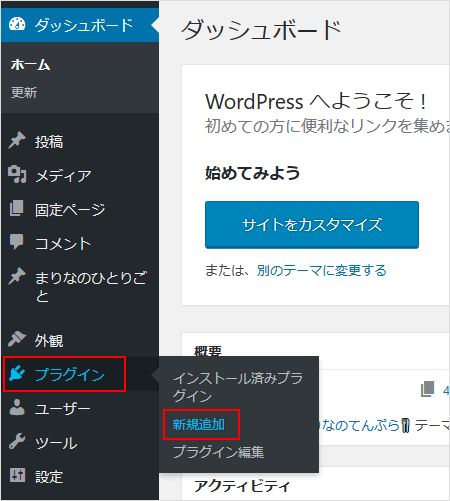Click the media icon beside メディア
Image resolution: width=450 pixels, height=501 pixels.
click(17, 174)
